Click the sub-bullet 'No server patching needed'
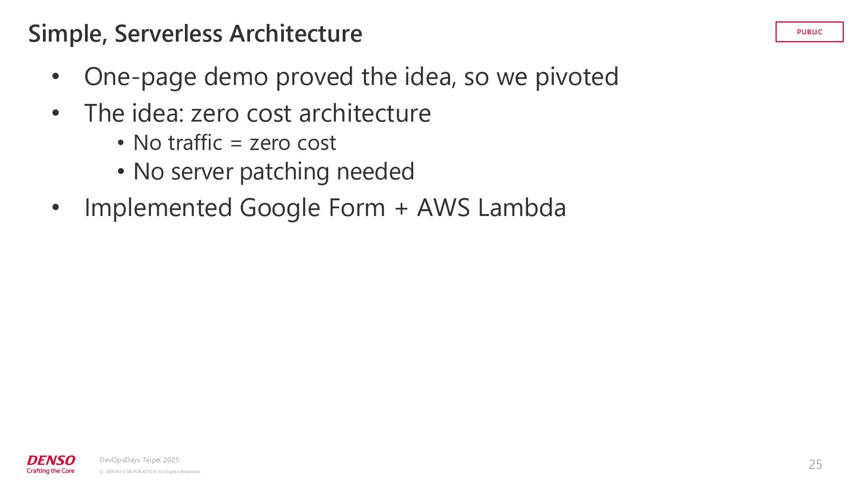The height and width of the screenshot is (488, 868). point(274,172)
